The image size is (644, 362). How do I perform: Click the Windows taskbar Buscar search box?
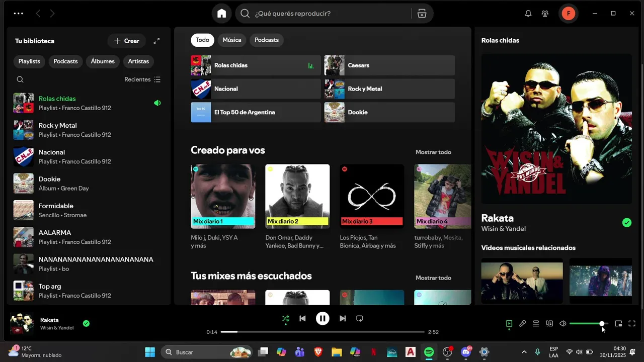pyautogui.click(x=206, y=352)
